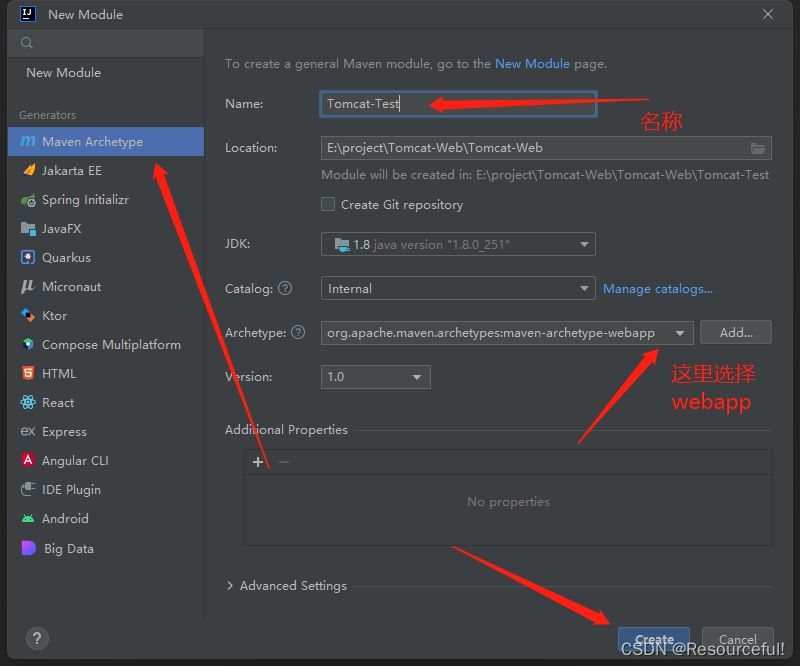This screenshot has width=800, height=666.
Task: Click the Ktor icon
Action: pos(28,315)
